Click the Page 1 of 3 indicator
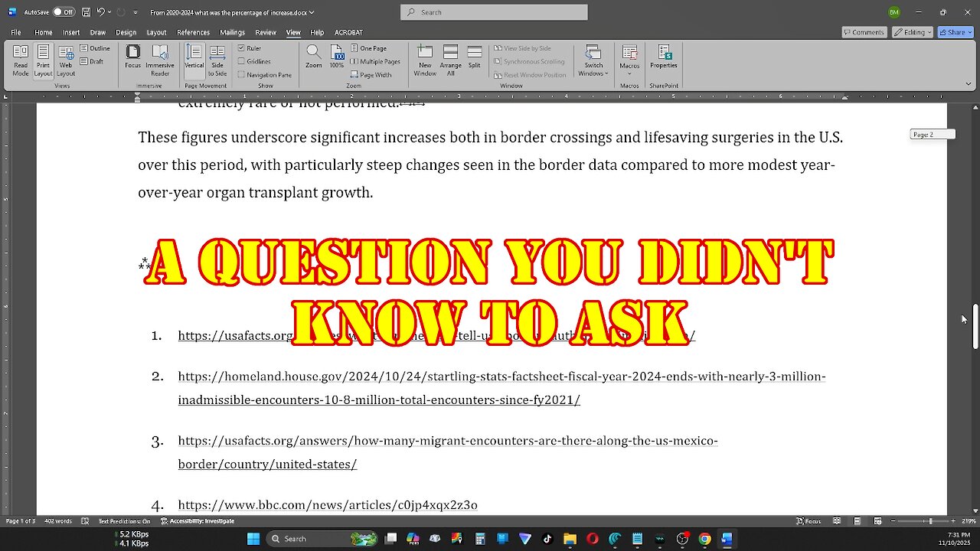The width and height of the screenshot is (980, 551). pos(20,521)
